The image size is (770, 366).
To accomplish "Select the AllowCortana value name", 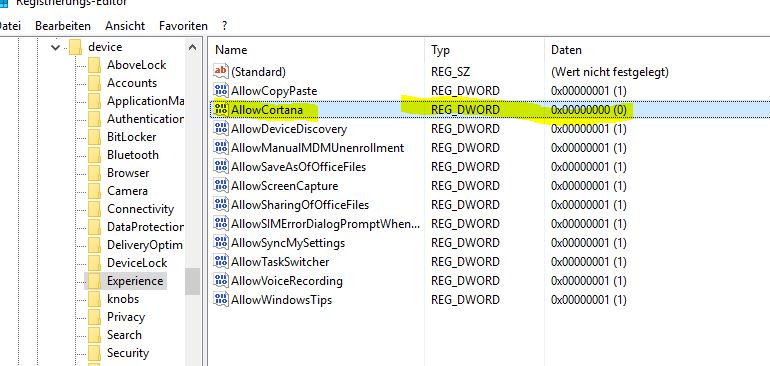I will click(x=267, y=110).
